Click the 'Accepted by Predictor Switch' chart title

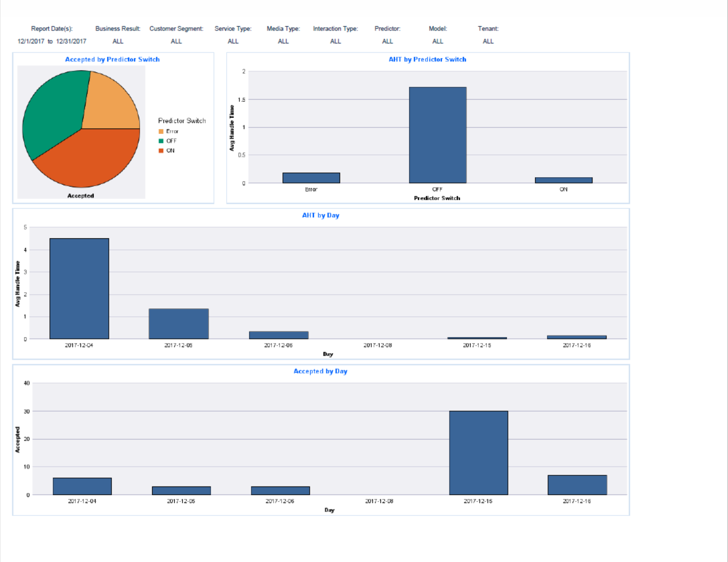tap(112, 59)
